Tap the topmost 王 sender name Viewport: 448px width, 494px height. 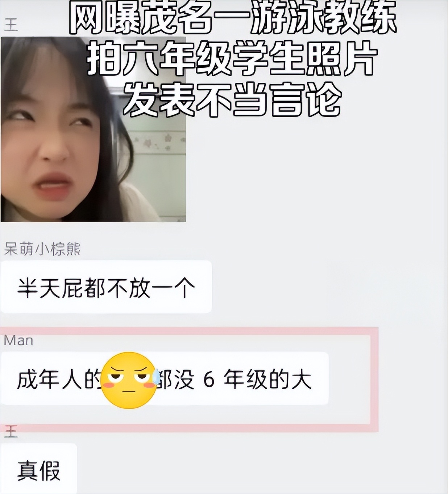tap(11, 25)
